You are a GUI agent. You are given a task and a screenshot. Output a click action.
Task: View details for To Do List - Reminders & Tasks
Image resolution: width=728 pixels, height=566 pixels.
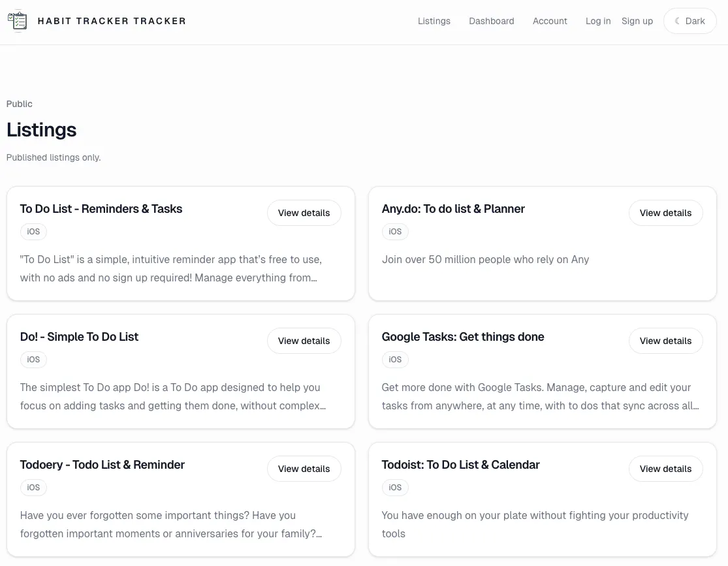point(304,213)
